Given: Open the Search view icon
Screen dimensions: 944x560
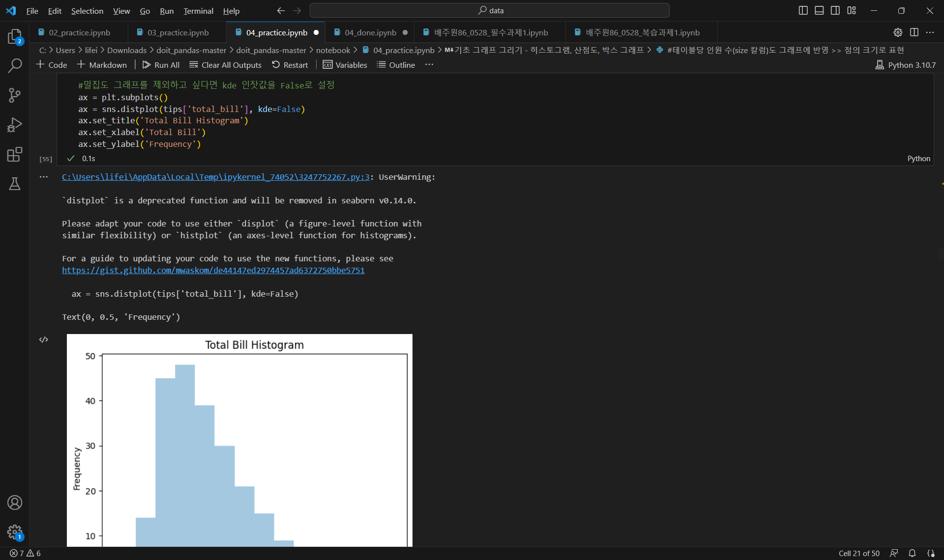Looking at the screenshot, I should coord(15,65).
